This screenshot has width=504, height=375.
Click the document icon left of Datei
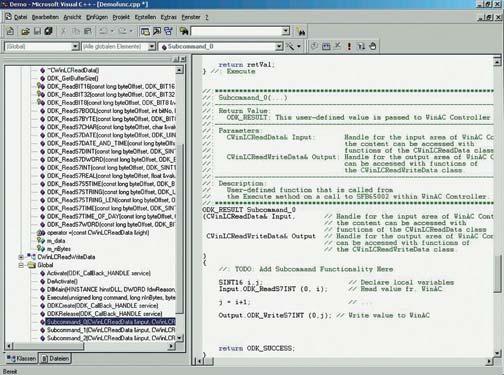[8, 17]
